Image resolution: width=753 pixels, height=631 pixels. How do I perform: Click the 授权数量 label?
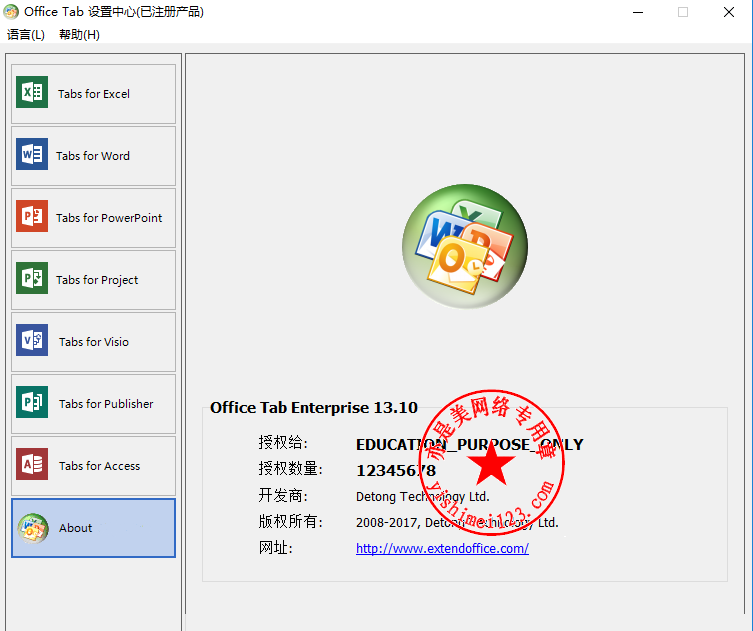[291, 468]
